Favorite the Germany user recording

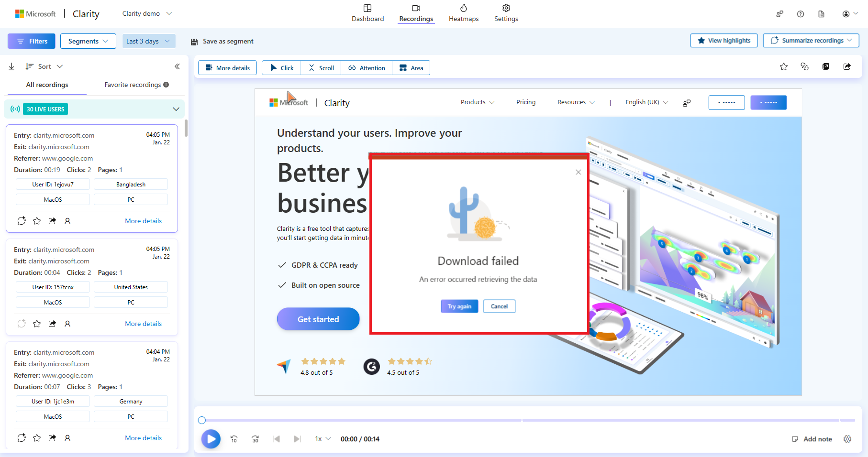(x=37, y=438)
